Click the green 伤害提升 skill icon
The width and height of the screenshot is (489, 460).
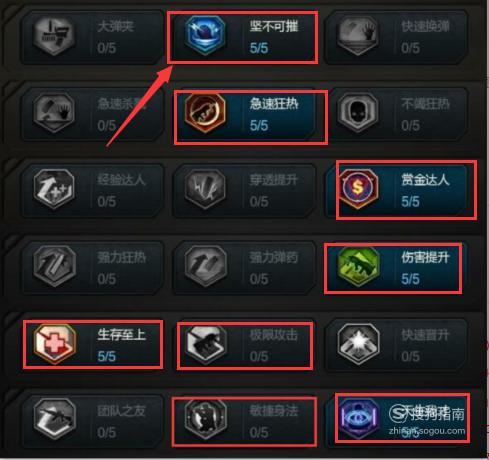(358, 267)
